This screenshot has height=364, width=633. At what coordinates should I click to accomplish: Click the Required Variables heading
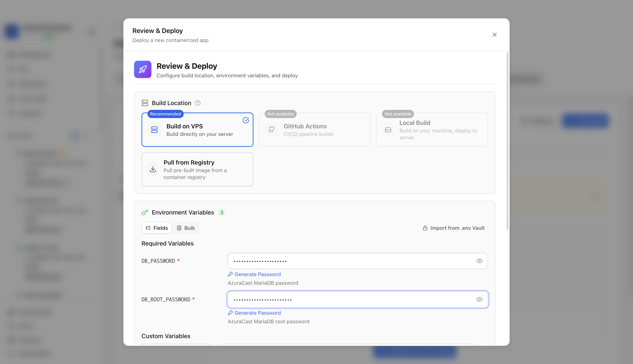pos(168,244)
